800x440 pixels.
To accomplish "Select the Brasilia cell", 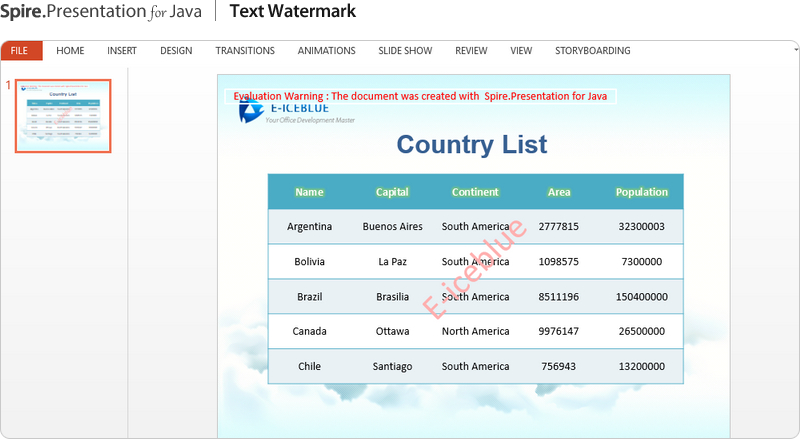I will point(392,297).
